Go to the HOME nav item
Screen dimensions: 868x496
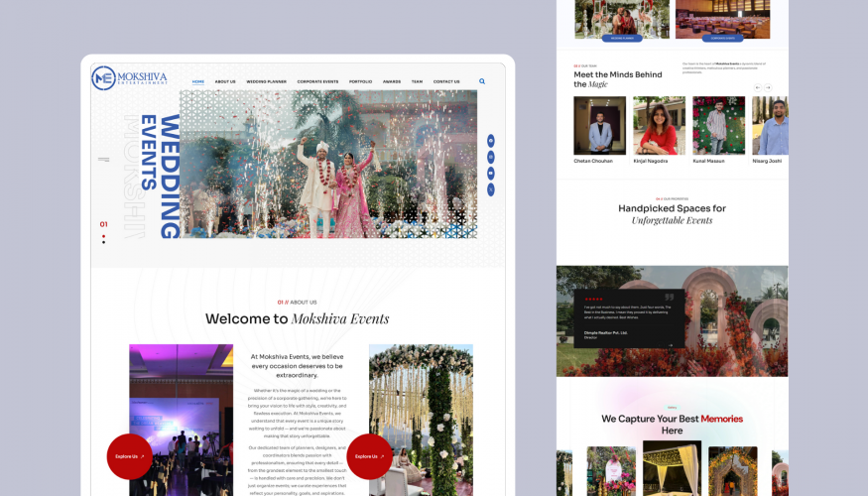pos(198,81)
